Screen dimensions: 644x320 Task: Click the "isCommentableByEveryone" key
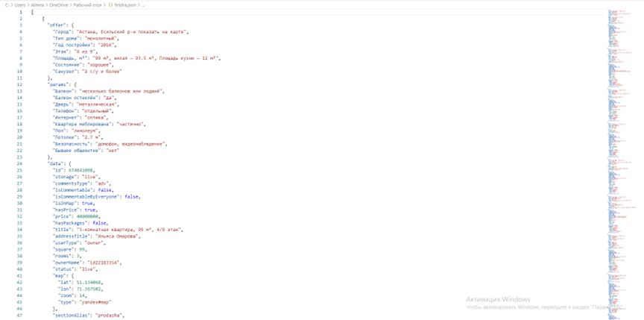tap(85, 196)
